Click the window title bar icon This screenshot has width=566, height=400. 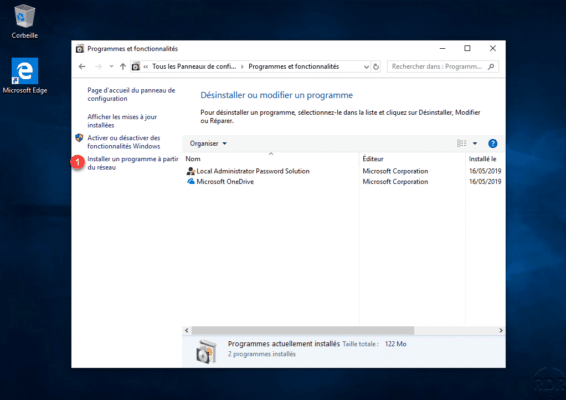(80, 49)
